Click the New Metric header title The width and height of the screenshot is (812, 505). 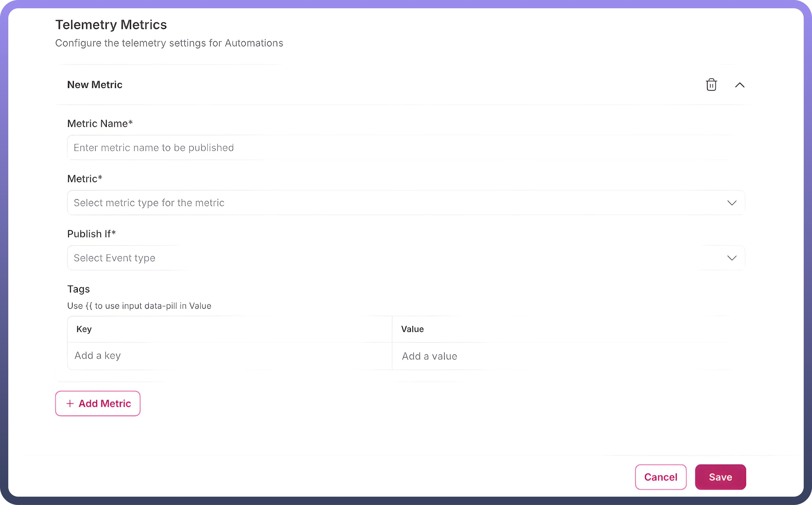point(95,84)
